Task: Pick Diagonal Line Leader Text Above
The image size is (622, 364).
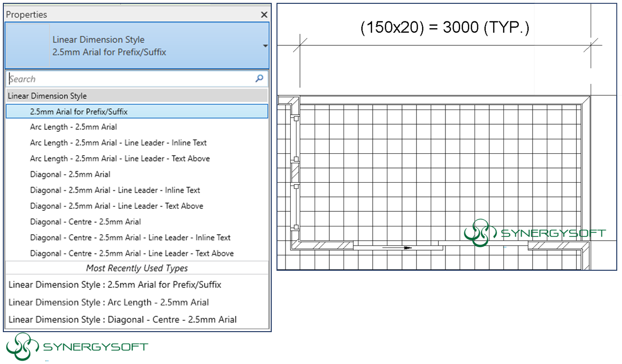Action: point(117,206)
